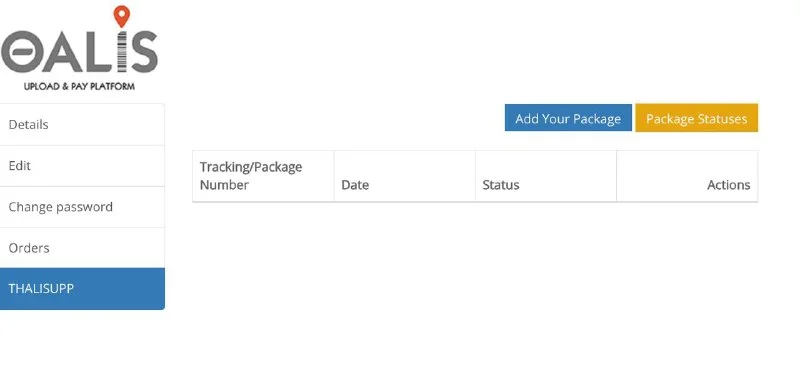Click the letter L in the ΘALIS logo
The height and width of the screenshot is (391, 800).
pyautogui.click(x=99, y=52)
